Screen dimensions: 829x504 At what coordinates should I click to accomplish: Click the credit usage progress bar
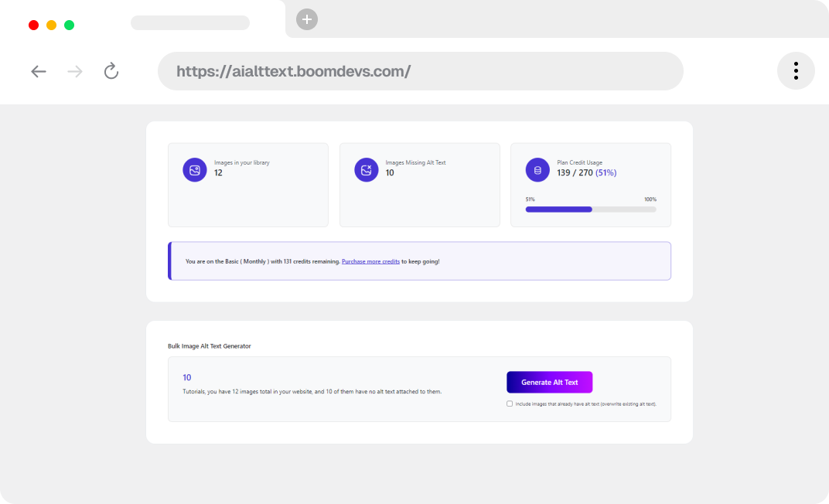tap(591, 209)
